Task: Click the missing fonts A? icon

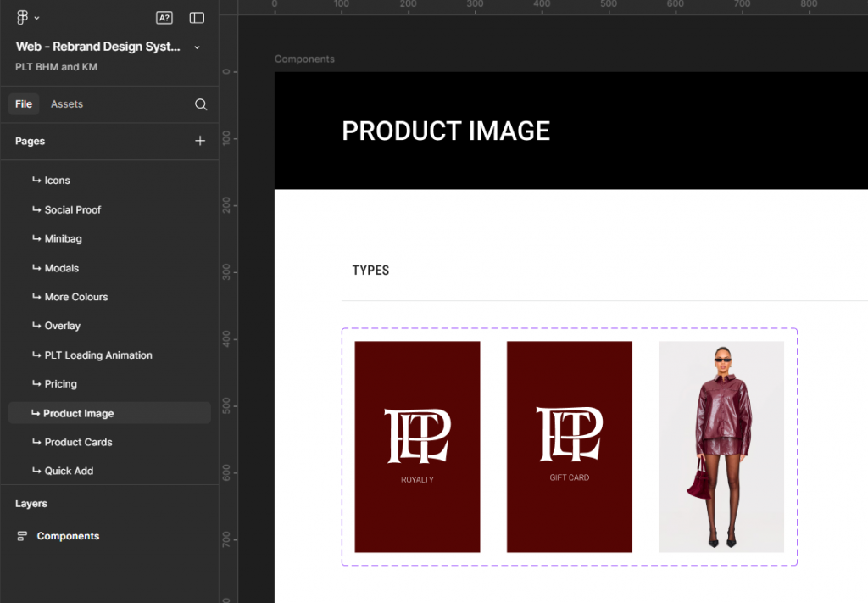Action: (x=164, y=17)
